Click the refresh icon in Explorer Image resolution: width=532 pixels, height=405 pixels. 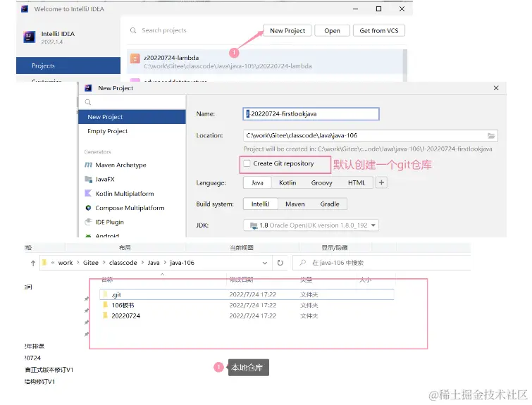(x=280, y=263)
